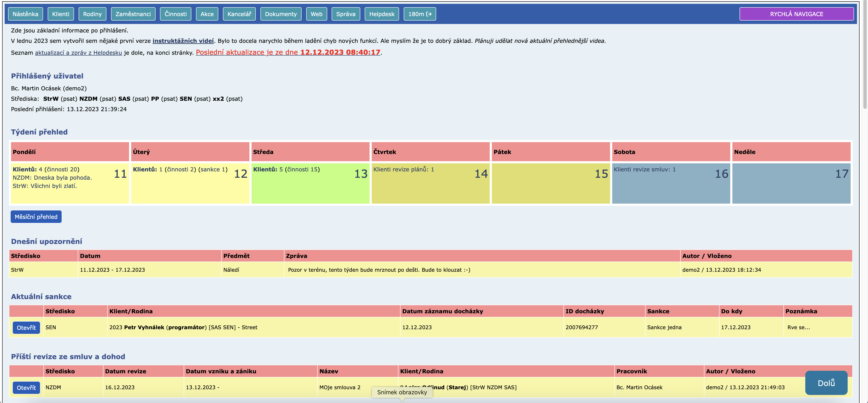Follow aktualizací a zpráv z Helpdesku link
Viewport: 868px width, 403px height.
click(x=78, y=53)
